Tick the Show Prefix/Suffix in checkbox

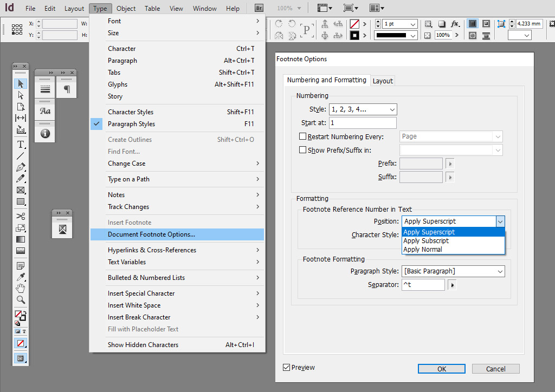click(x=303, y=150)
